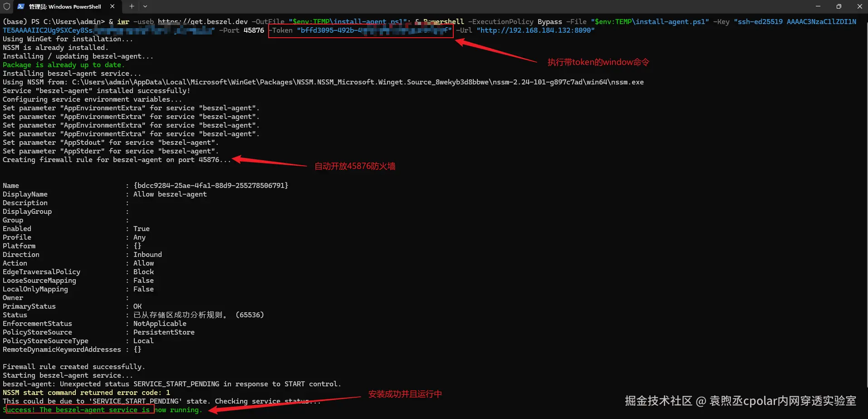Click the line "NSSM is already installed."
868x419 pixels.
56,48
